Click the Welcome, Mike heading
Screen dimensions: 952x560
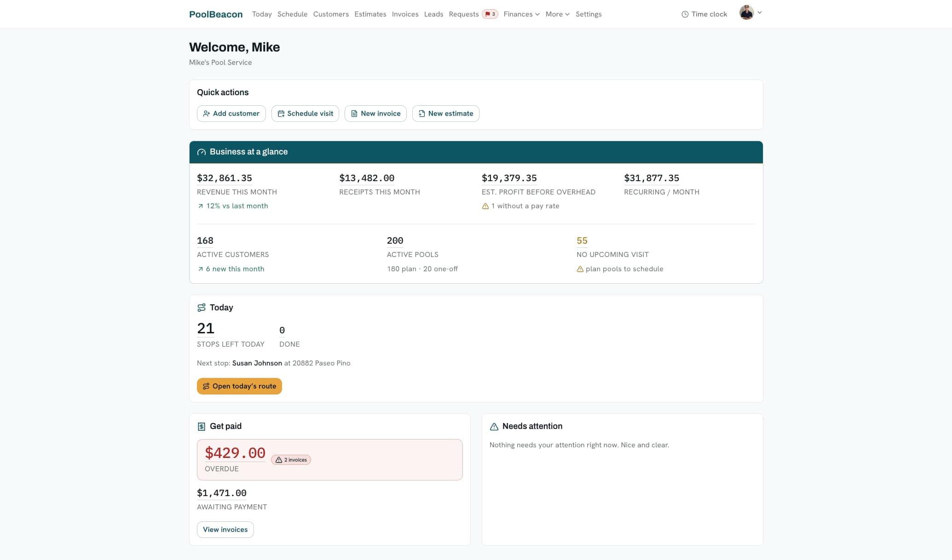pyautogui.click(x=235, y=47)
